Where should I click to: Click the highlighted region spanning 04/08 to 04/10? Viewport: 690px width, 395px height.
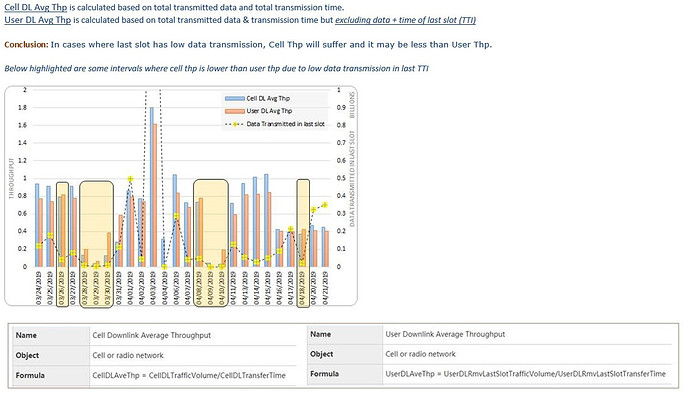click(x=211, y=243)
